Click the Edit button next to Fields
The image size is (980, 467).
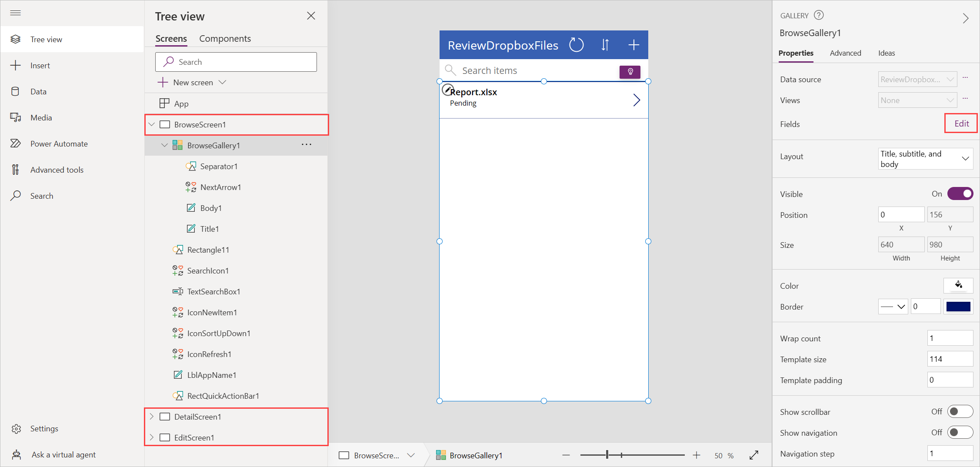(960, 123)
